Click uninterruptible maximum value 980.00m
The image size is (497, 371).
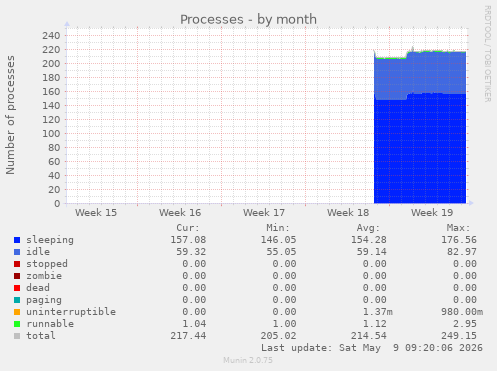click(462, 312)
